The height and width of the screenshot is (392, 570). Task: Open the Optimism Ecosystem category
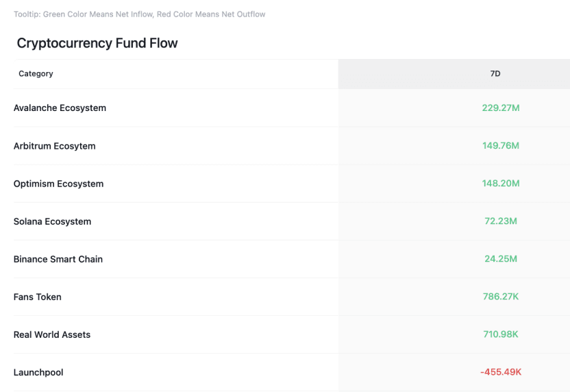[x=58, y=184]
